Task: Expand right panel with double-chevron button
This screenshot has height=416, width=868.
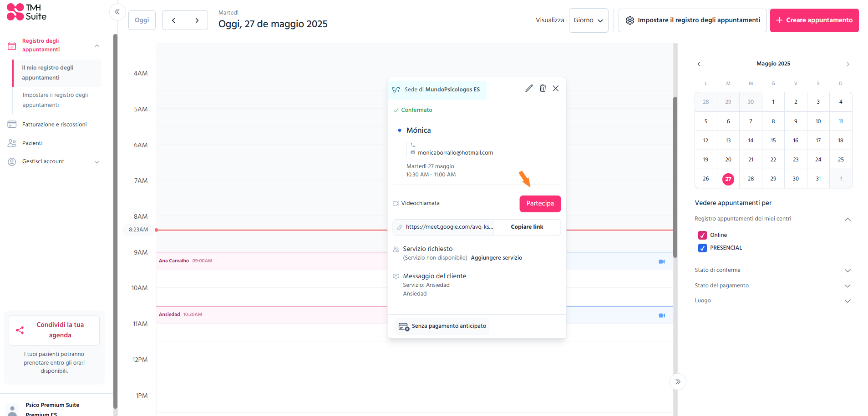Action: pos(678,381)
